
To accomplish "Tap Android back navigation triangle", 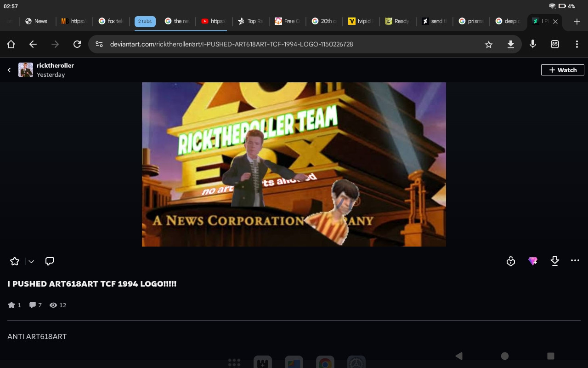I will 458,356.
